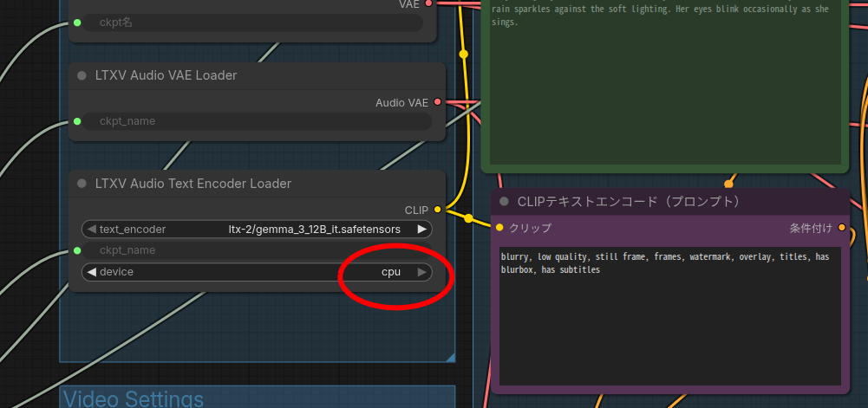Click the yellow CLIP output connector
The width and height of the screenshot is (868, 408).
437,210
